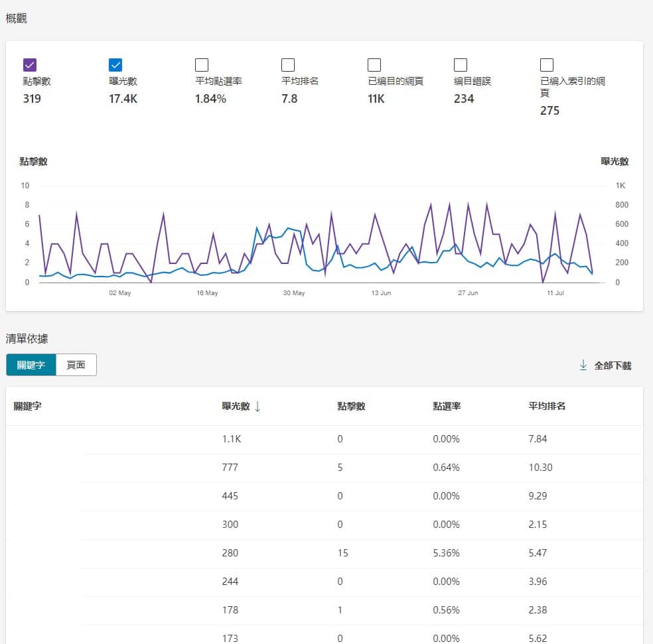This screenshot has width=653, height=644.
Task: Enable the 平均點選率 checkbox
Action: (x=202, y=64)
